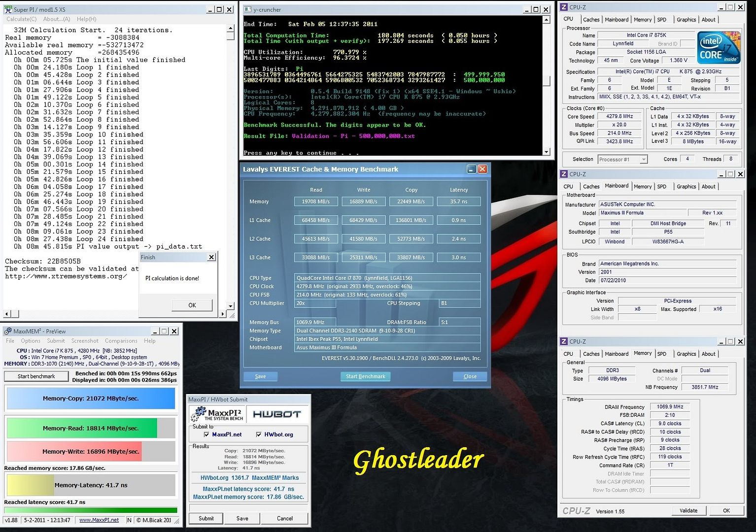
Task: Toggle the MaxxPI.net submit checkbox
Action: [206, 434]
